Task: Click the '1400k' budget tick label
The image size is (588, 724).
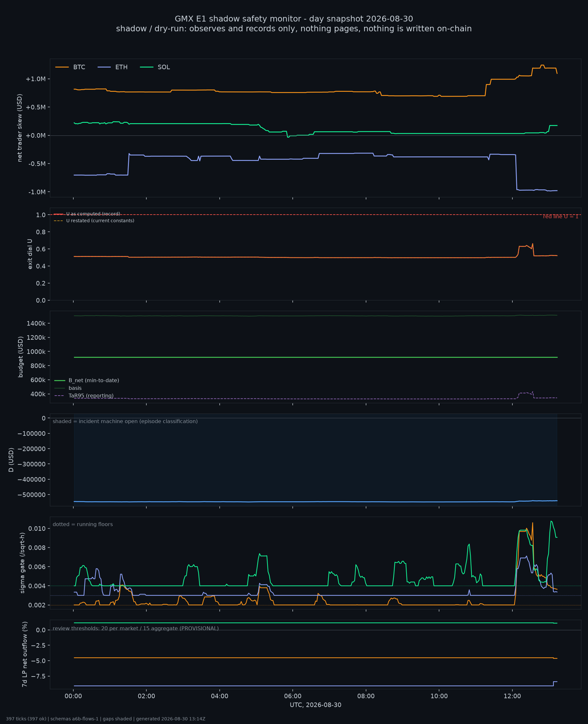Action: (36, 324)
